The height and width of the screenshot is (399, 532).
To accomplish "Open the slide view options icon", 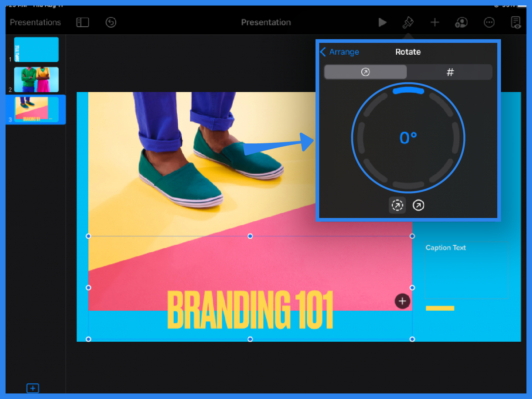I will coord(82,23).
